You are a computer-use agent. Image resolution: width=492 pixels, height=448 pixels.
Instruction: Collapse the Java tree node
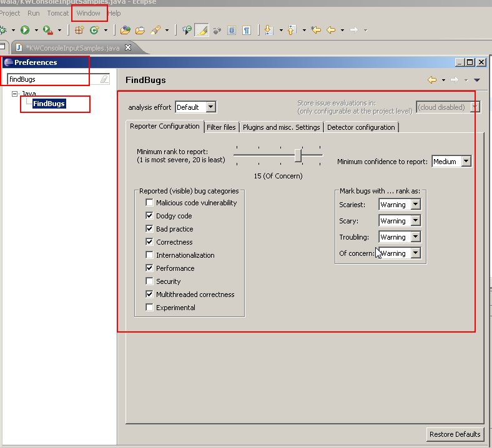coord(14,94)
